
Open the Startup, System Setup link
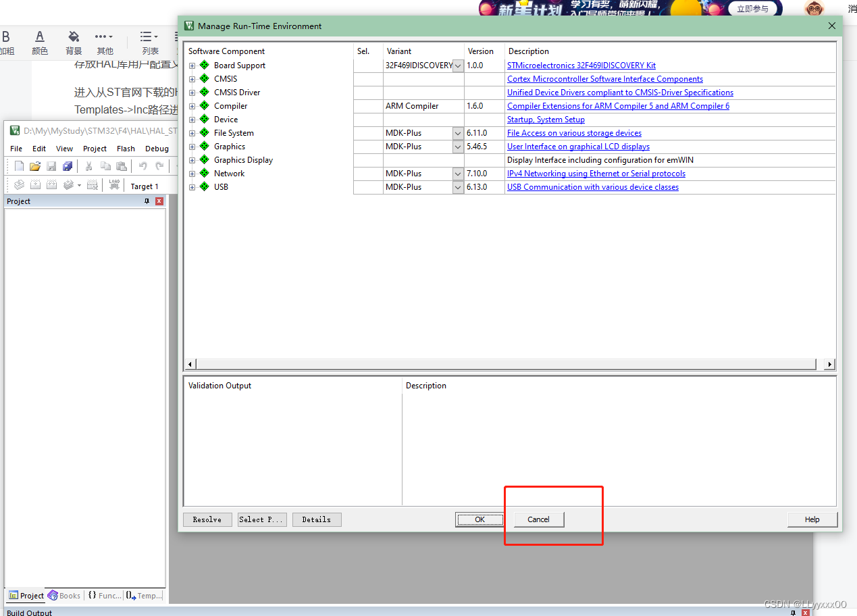point(546,120)
